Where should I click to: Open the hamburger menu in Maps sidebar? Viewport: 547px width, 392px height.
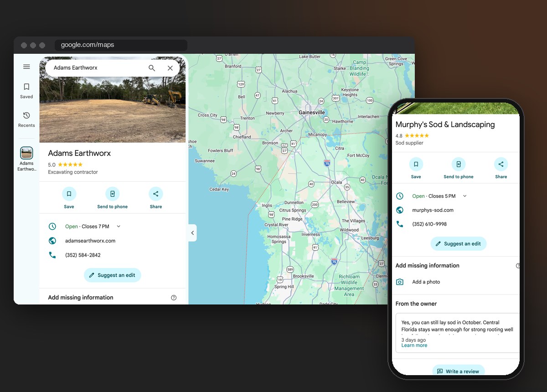[26, 67]
